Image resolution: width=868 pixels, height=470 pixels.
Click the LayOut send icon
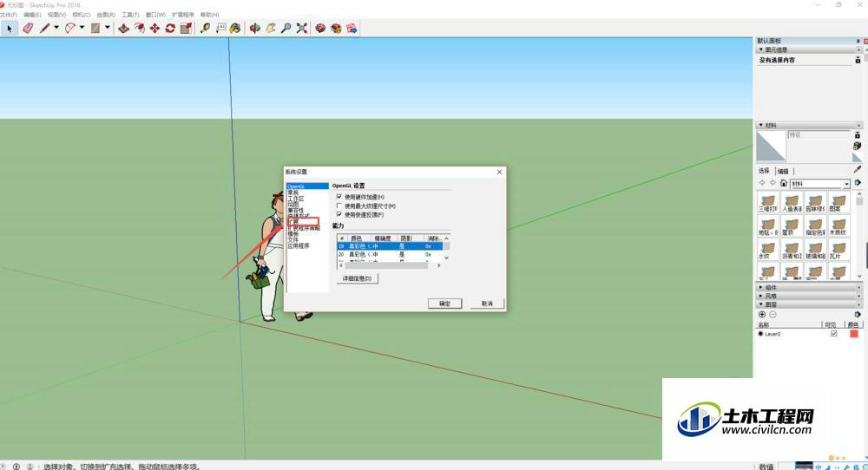[x=352, y=29]
